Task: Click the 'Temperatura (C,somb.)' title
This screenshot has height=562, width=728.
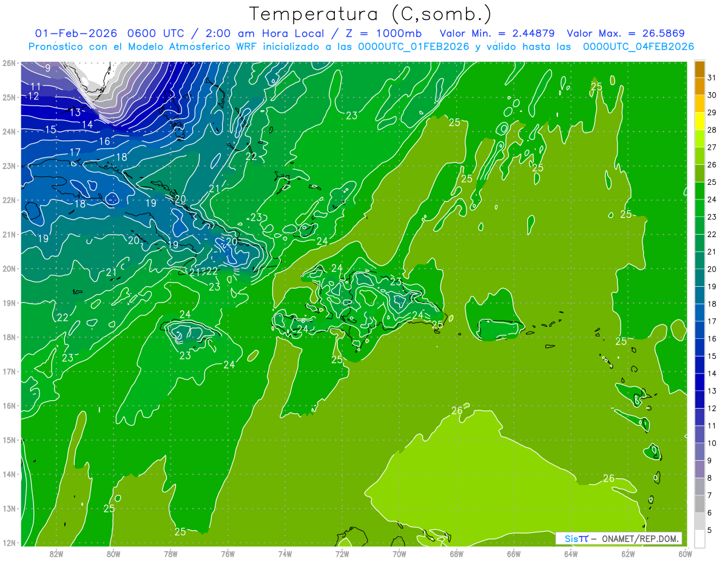Action: pos(370,15)
